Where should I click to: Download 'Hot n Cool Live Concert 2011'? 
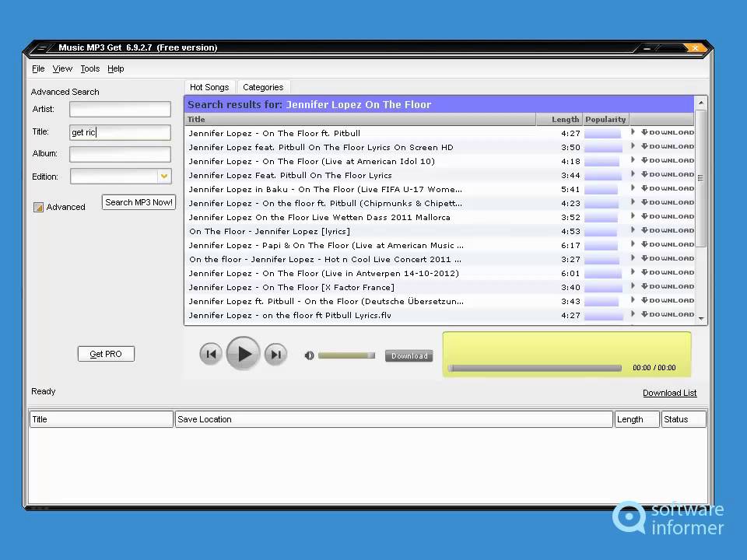click(x=668, y=258)
